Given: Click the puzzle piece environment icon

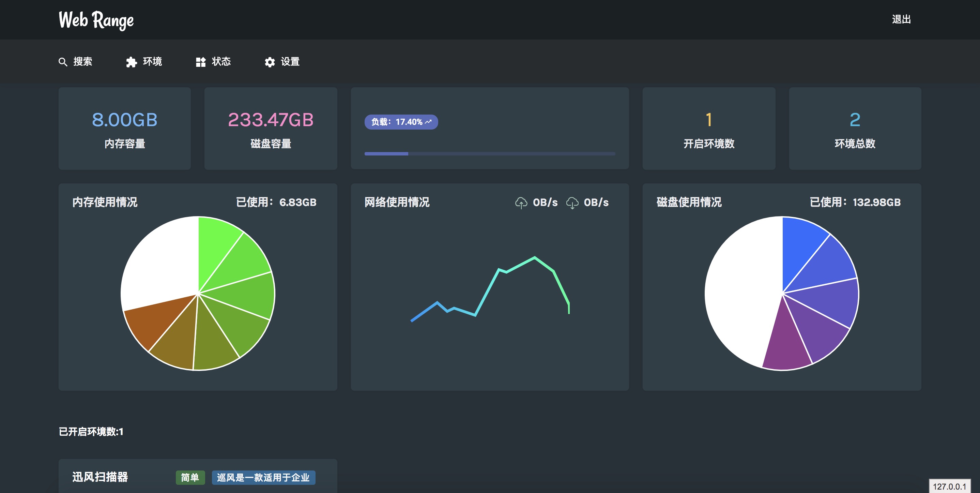Looking at the screenshot, I should (x=131, y=62).
